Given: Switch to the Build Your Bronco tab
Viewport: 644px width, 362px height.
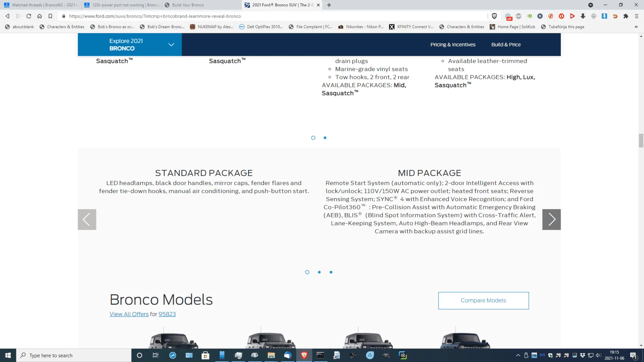Looking at the screenshot, I should tap(202, 5).
